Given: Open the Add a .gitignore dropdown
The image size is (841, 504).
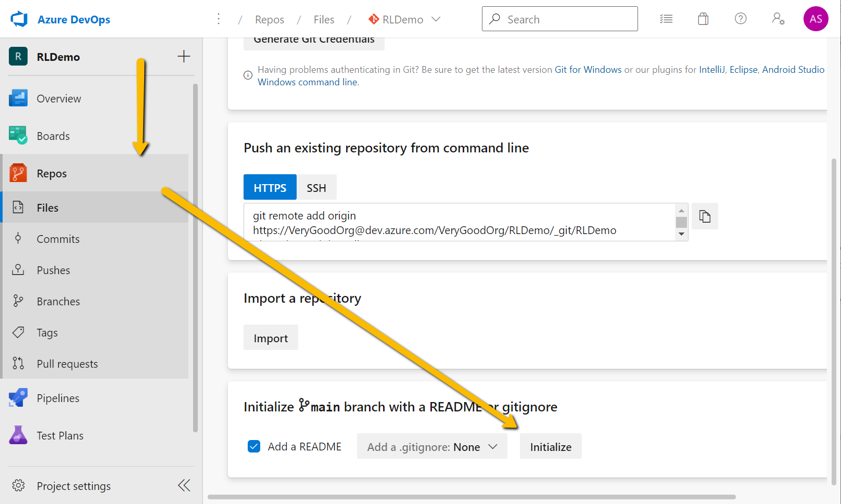Looking at the screenshot, I should pyautogui.click(x=432, y=446).
